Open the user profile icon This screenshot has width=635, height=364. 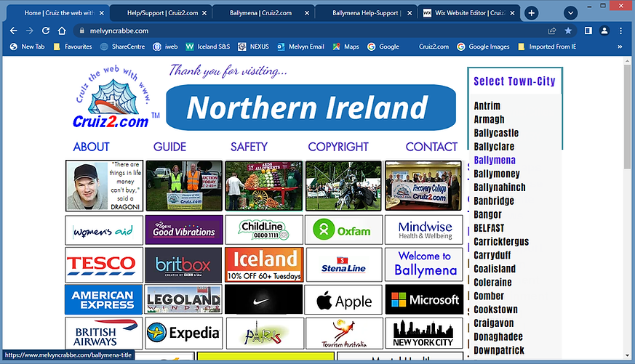(x=604, y=31)
